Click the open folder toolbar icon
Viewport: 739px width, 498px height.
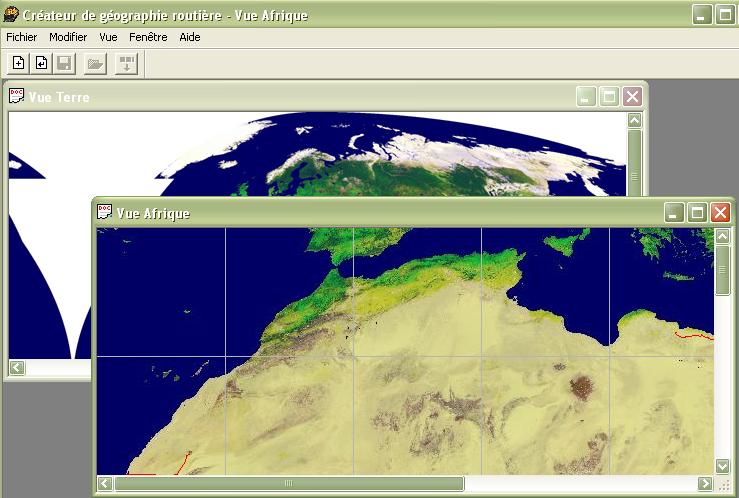point(95,63)
